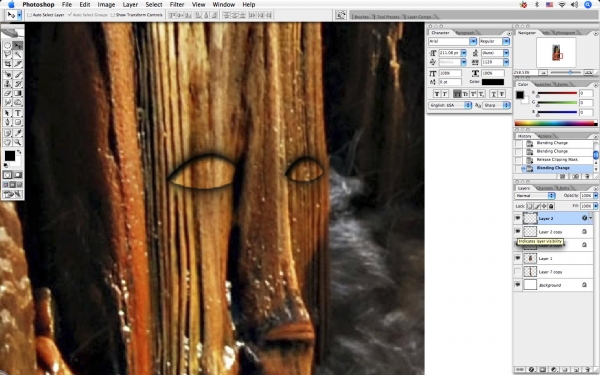600x375 pixels.
Task: Click the Character text Color swatch
Action: (x=493, y=82)
